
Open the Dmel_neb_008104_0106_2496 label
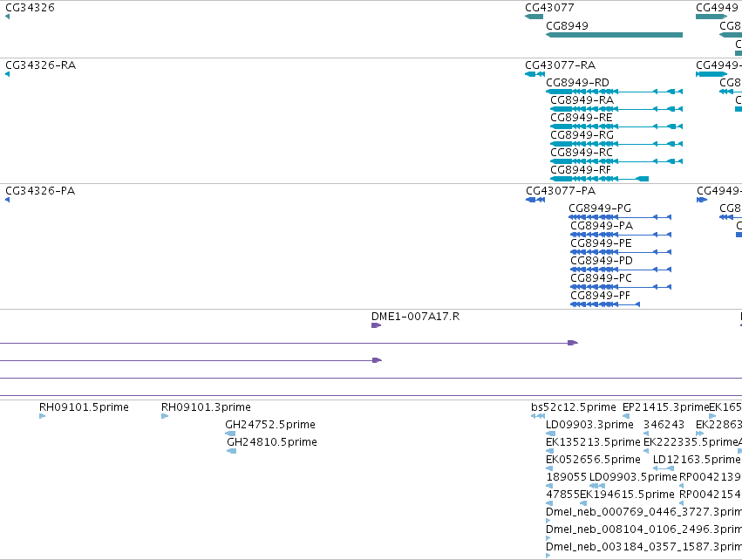[x=643, y=529]
